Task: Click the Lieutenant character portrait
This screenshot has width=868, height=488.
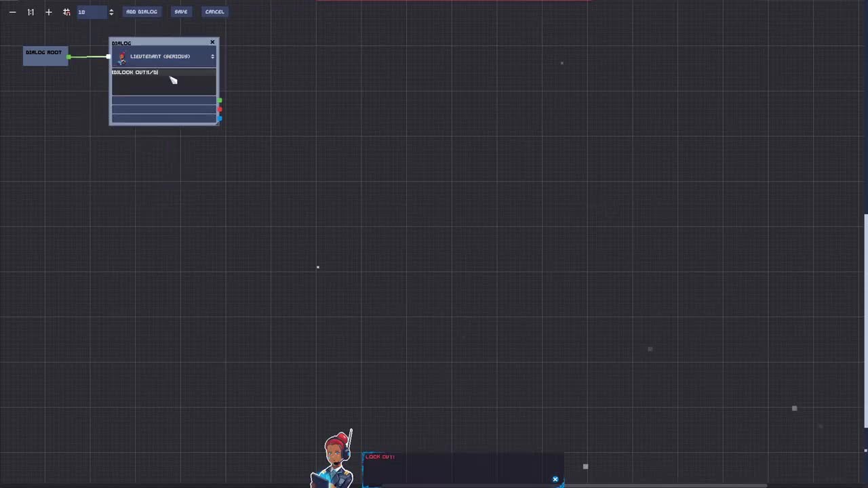Action: [x=121, y=57]
